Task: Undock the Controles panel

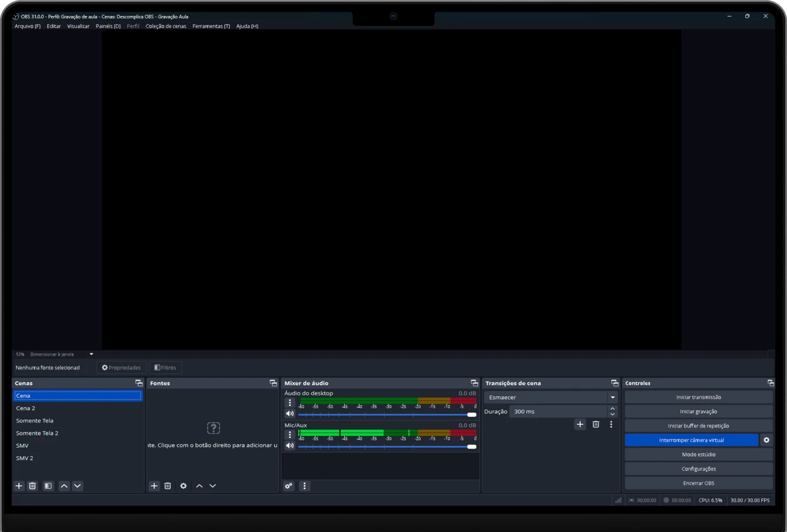Action: click(x=770, y=383)
